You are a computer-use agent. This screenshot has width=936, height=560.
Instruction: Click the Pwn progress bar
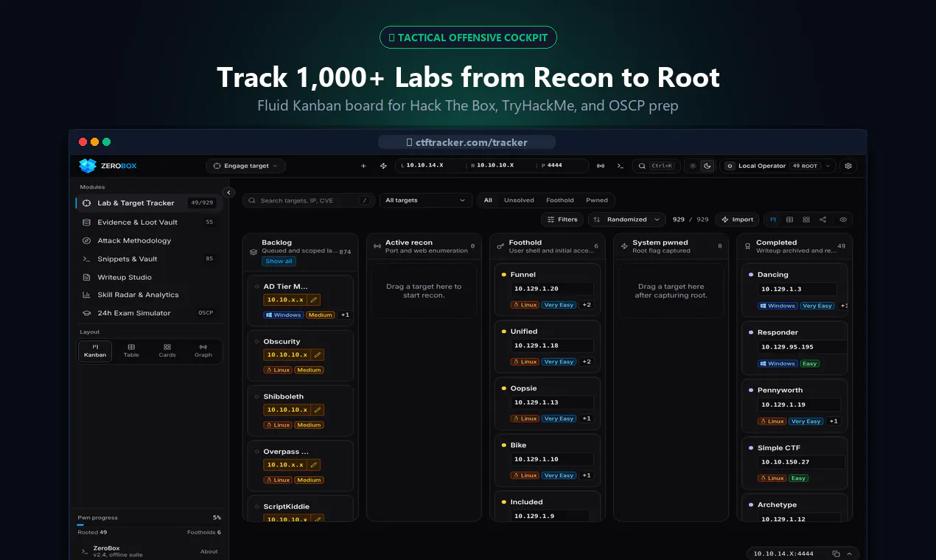149,525
